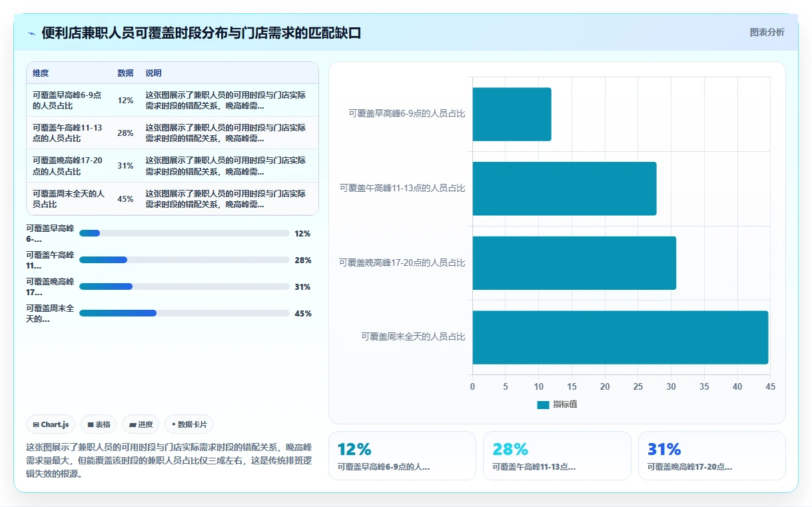Click the 维度 column header

[41, 73]
